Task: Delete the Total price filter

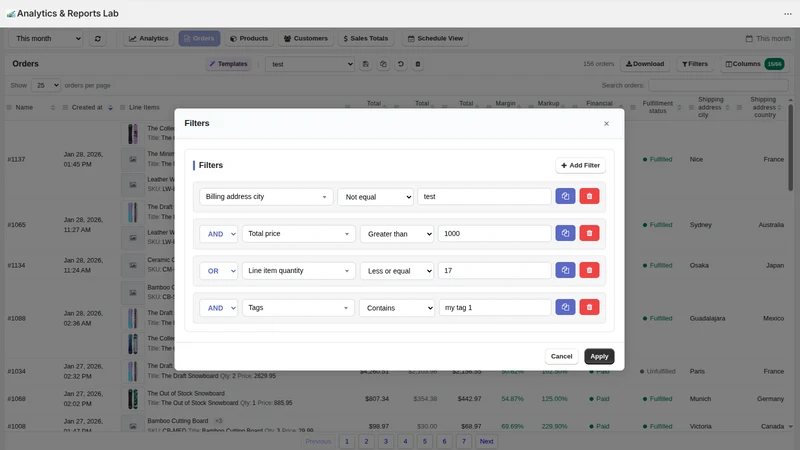Action: coord(589,233)
